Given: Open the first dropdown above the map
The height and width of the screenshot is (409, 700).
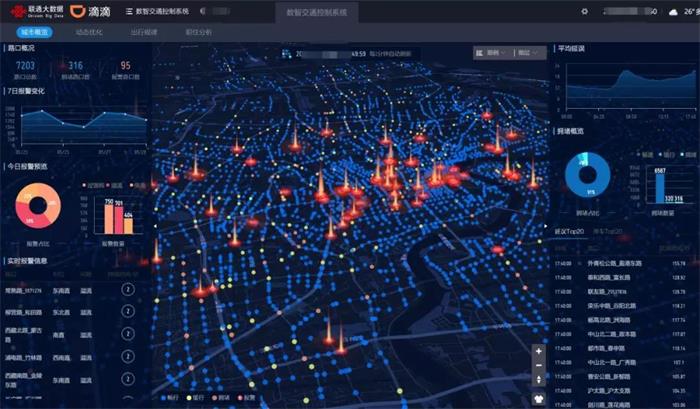Looking at the screenshot, I should 490,53.
